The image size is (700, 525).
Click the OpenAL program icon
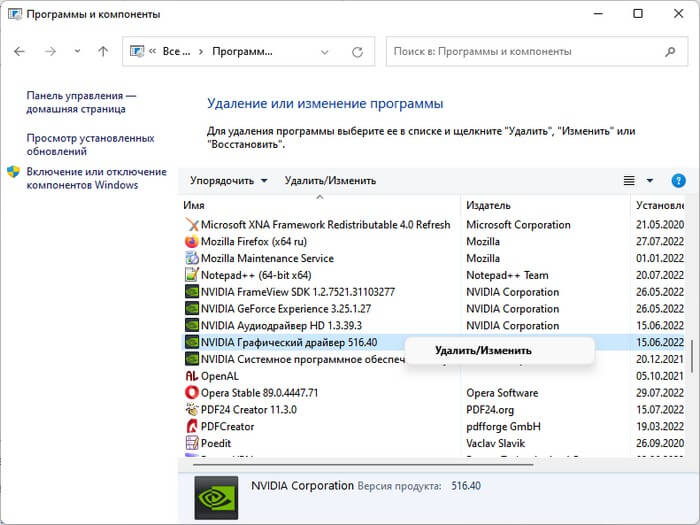(x=192, y=376)
